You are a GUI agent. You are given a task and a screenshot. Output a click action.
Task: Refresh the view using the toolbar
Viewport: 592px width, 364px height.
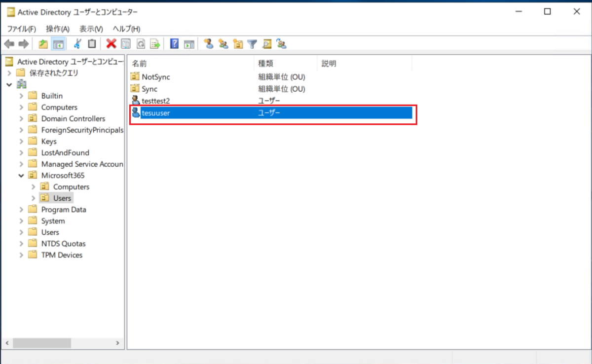tap(140, 44)
